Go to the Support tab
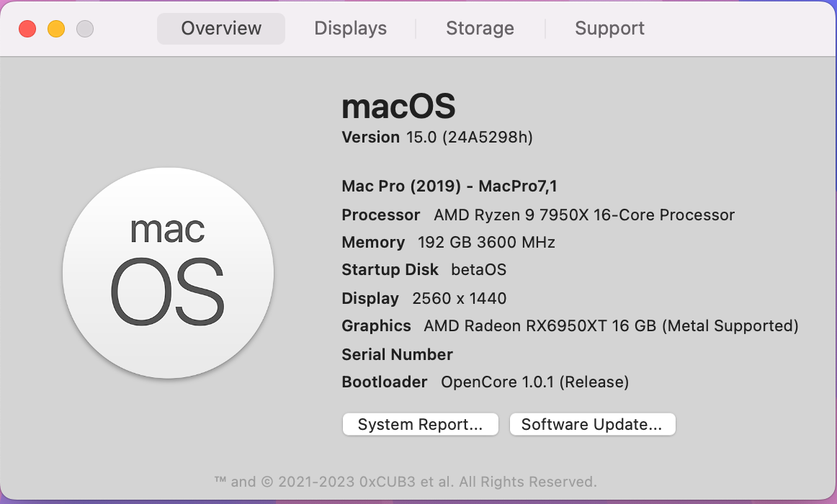837x504 pixels. [609, 29]
